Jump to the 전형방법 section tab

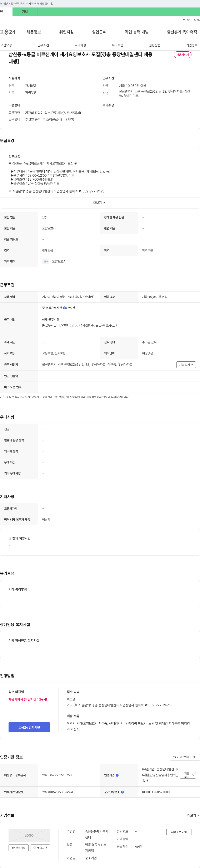(154, 45)
